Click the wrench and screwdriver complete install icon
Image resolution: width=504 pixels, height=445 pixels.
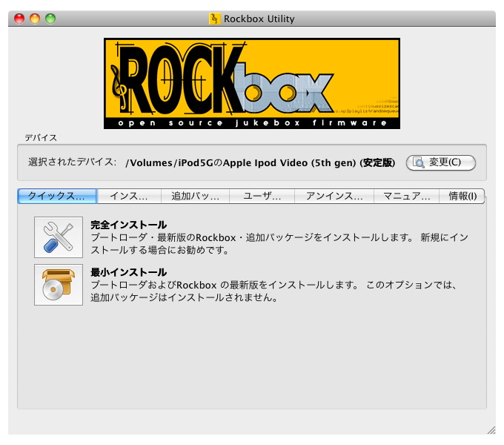[59, 237]
